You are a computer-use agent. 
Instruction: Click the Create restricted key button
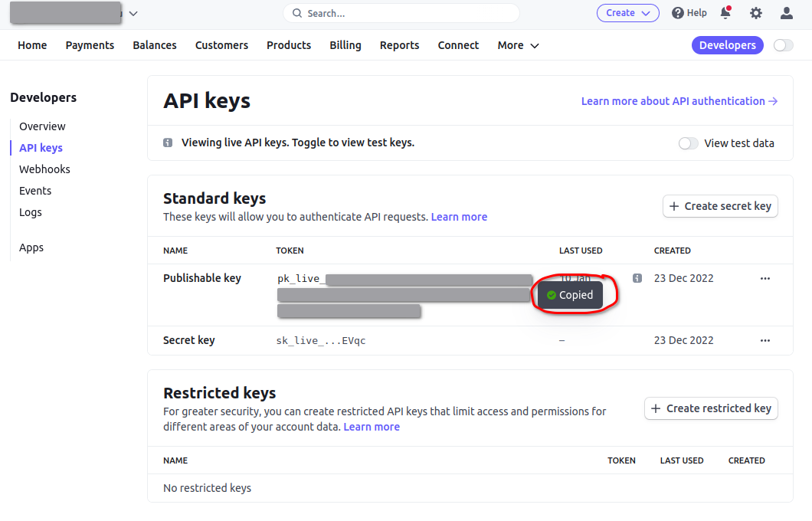711,408
